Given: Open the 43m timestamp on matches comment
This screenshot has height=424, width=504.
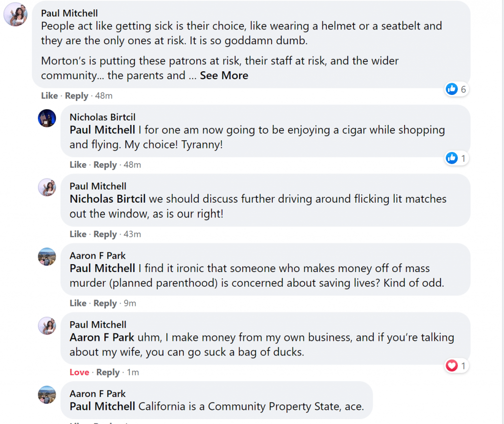Looking at the screenshot, I should coord(132,234).
